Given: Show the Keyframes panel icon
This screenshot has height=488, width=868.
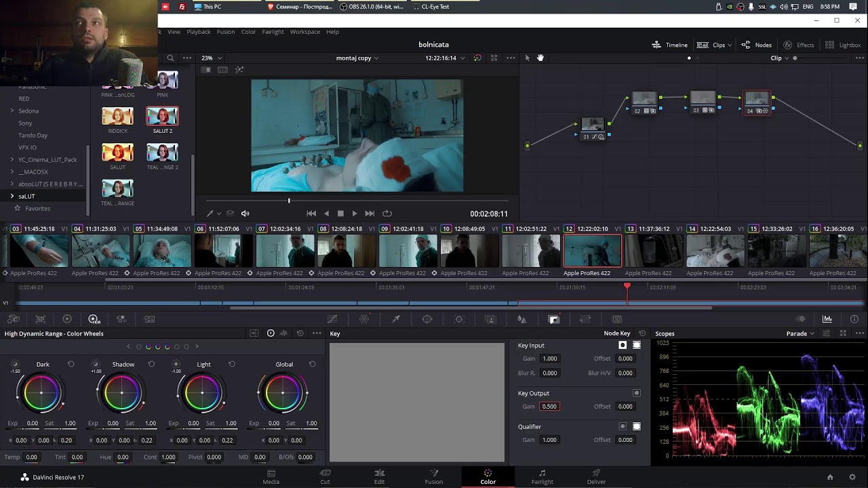Looking at the screenshot, I should click(x=801, y=319).
